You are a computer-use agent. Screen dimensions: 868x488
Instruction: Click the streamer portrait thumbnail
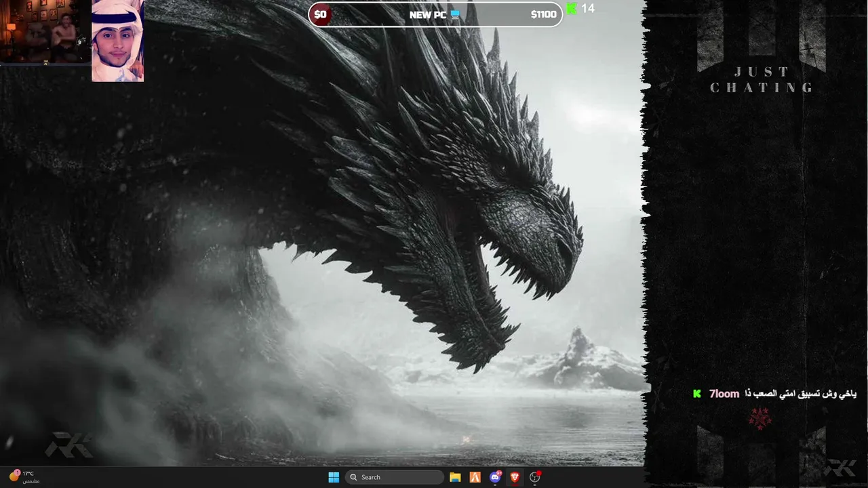click(118, 41)
